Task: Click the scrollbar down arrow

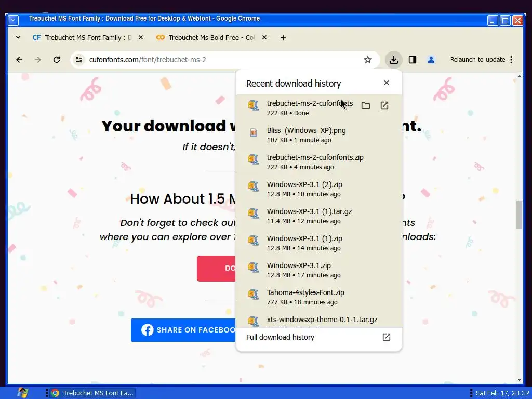Action: point(519,380)
